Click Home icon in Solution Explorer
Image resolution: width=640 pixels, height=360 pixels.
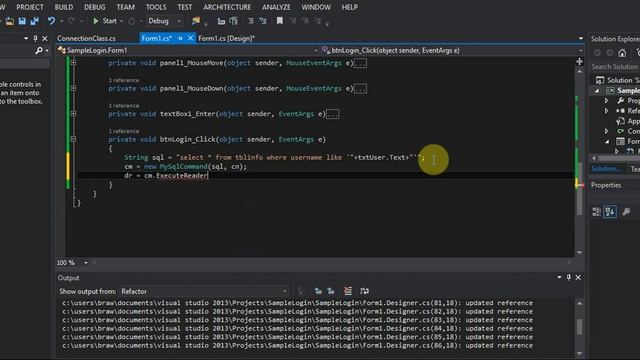[x=622, y=53]
